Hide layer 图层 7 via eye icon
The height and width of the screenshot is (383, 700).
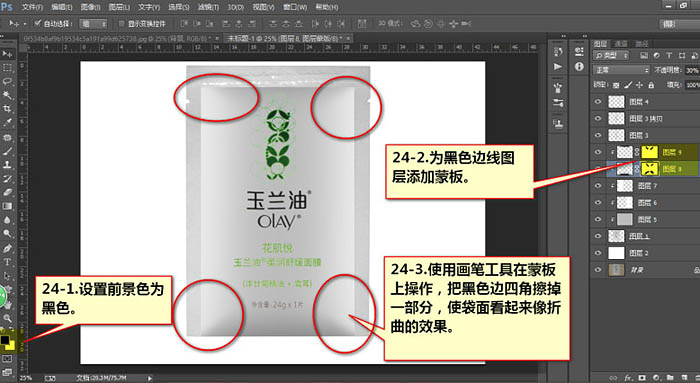click(x=598, y=186)
